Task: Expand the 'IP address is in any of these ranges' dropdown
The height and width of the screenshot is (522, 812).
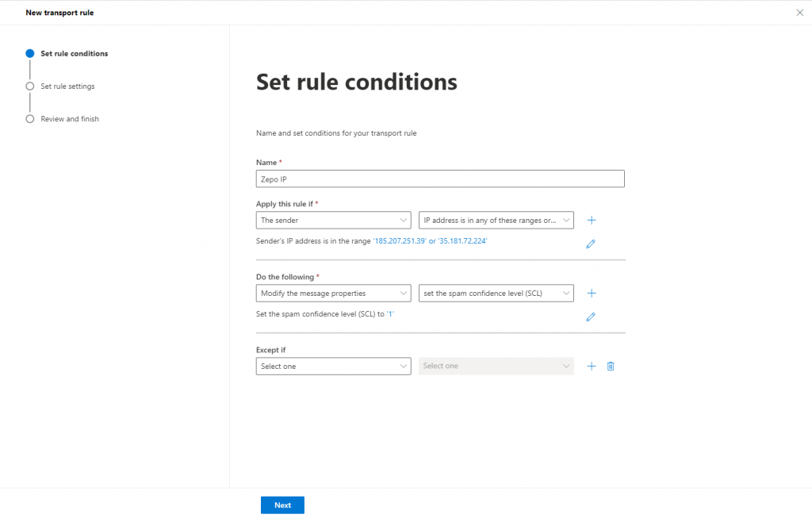Action: click(496, 220)
